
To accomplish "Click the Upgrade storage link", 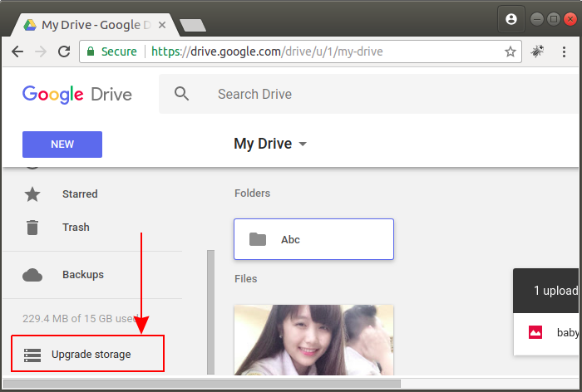I will pos(91,355).
